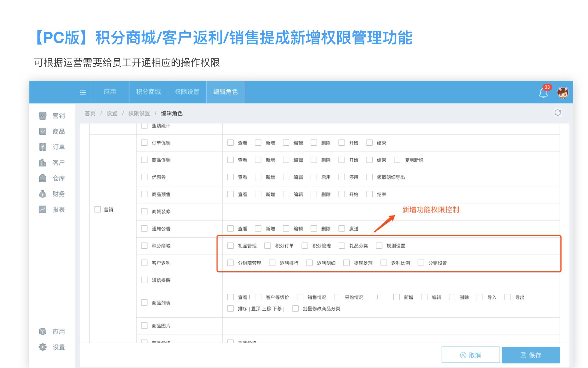The image size is (588, 368).
Task: Open the 客户 sidebar icon
Action: [43, 163]
